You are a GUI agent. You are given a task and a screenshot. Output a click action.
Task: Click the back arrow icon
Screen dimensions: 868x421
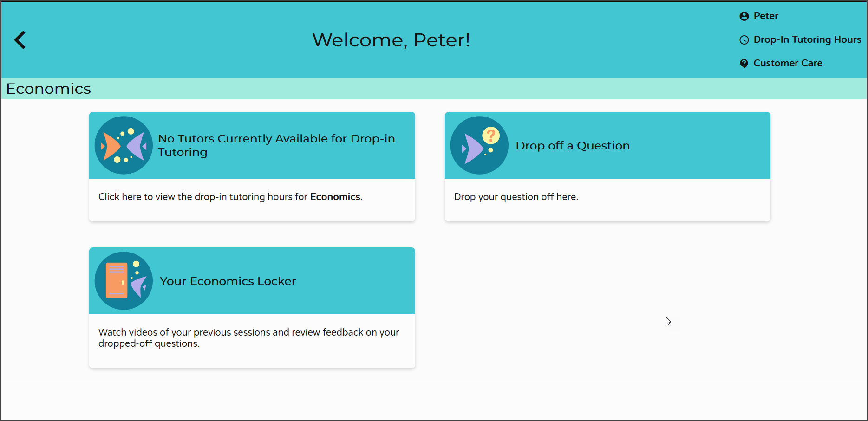[x=20, y=40]
